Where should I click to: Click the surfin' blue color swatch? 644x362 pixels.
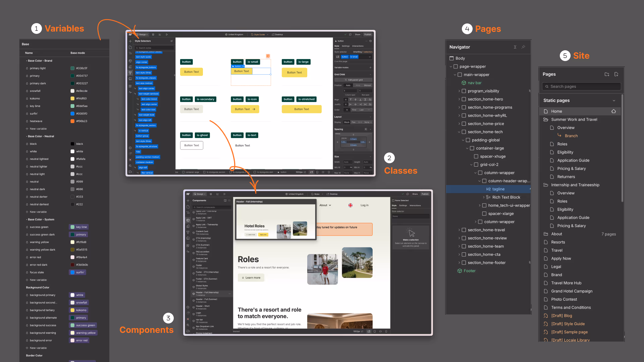coord(72,114)
